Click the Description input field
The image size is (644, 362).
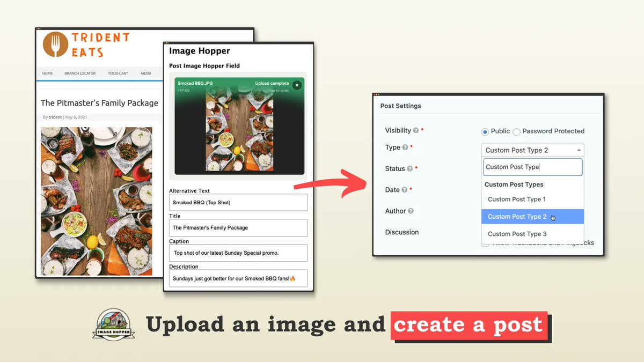click(238, 278)
